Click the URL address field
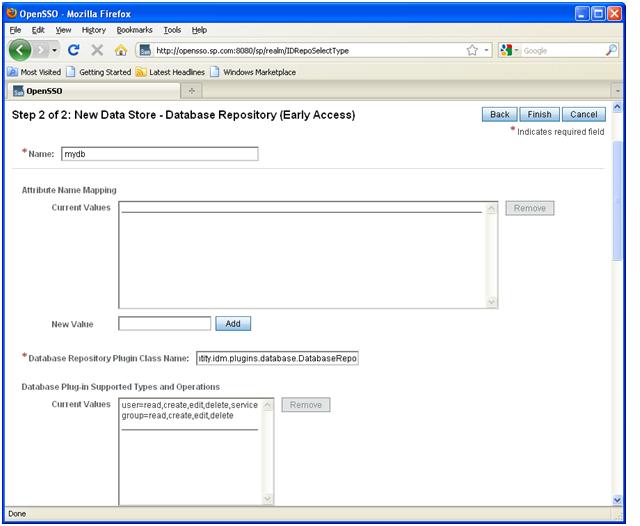Screen dimensions: 640x526 pyautogui.click(x=309, y=51)
